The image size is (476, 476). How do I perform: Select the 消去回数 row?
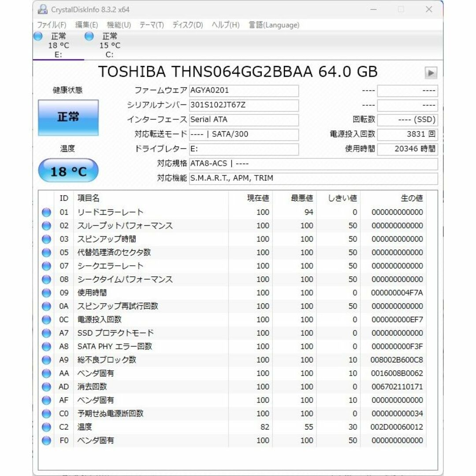233,387
